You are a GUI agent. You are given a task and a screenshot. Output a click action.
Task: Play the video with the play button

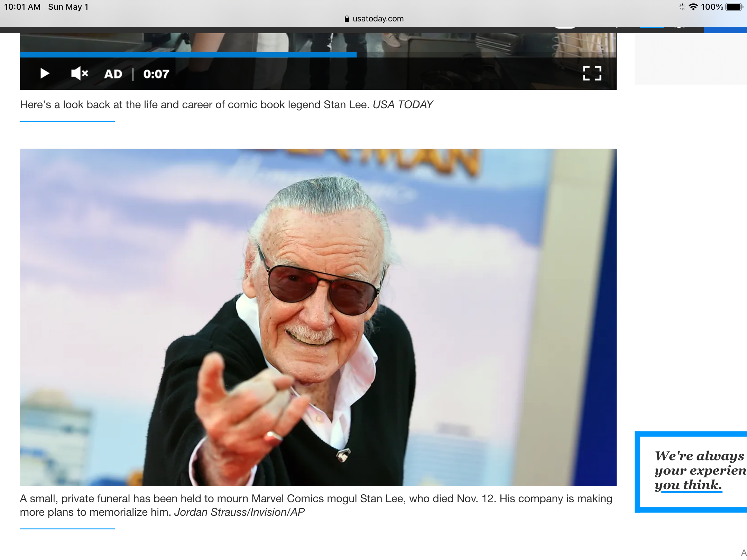(45, 74)
